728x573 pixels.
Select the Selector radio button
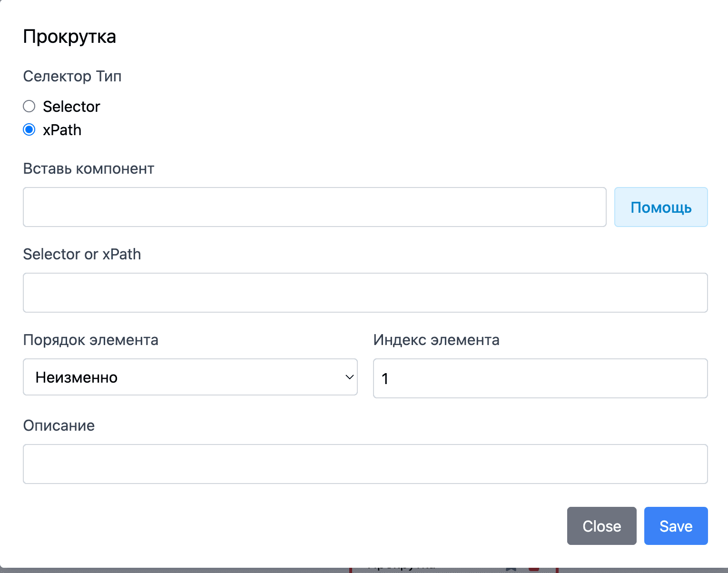[x=30, y=106]
